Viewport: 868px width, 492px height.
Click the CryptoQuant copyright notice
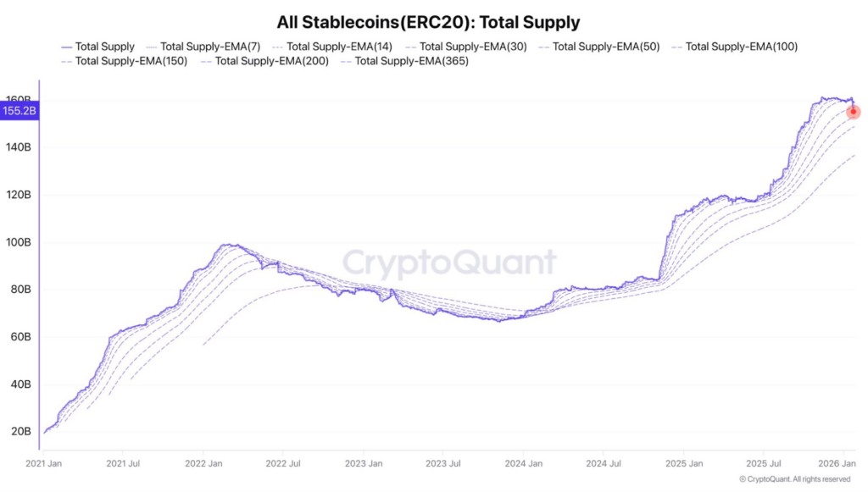(x=794, y=479)
